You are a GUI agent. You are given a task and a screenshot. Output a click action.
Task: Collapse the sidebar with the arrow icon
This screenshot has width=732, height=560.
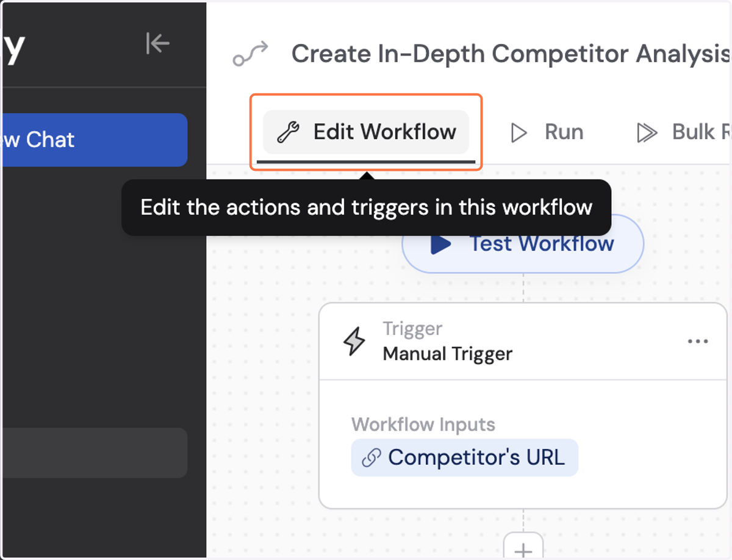157,43
